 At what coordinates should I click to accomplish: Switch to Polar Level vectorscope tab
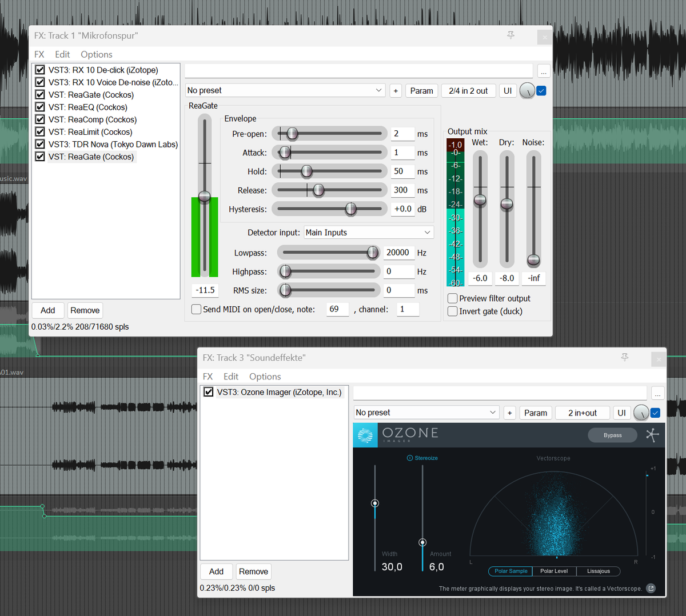(x=554, y=571)
